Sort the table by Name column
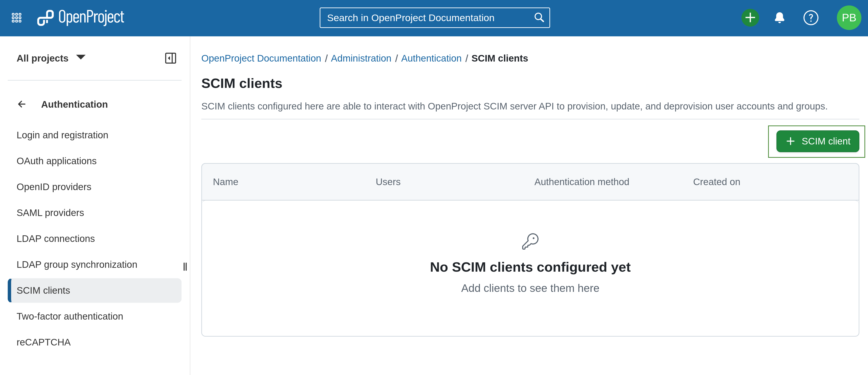Image resolution: width=868 pixels, height=375 pixels. tap(225, 182)
